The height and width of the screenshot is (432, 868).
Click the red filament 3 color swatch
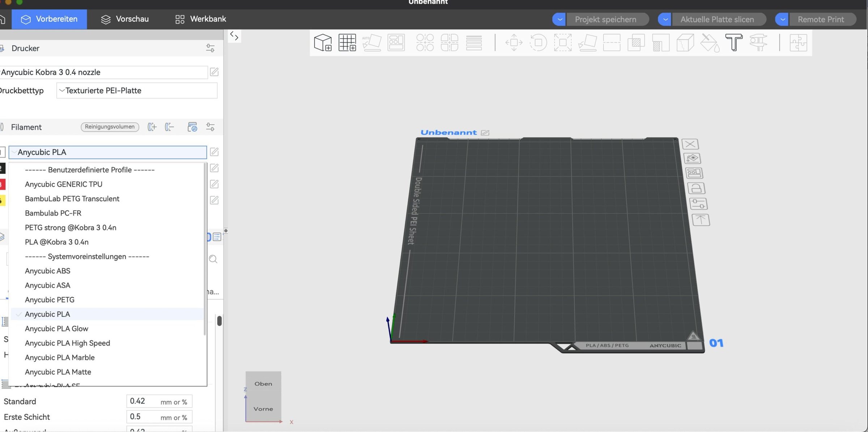(x=2, y=184)
